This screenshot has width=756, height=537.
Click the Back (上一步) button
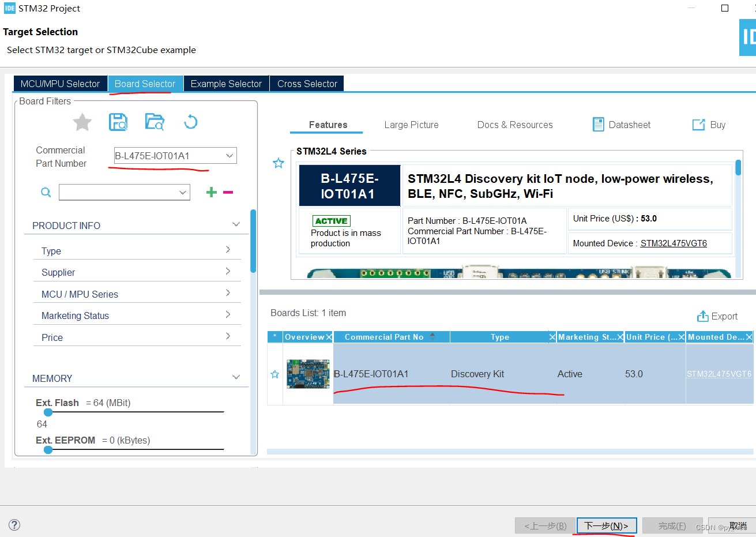coord(545,525)
